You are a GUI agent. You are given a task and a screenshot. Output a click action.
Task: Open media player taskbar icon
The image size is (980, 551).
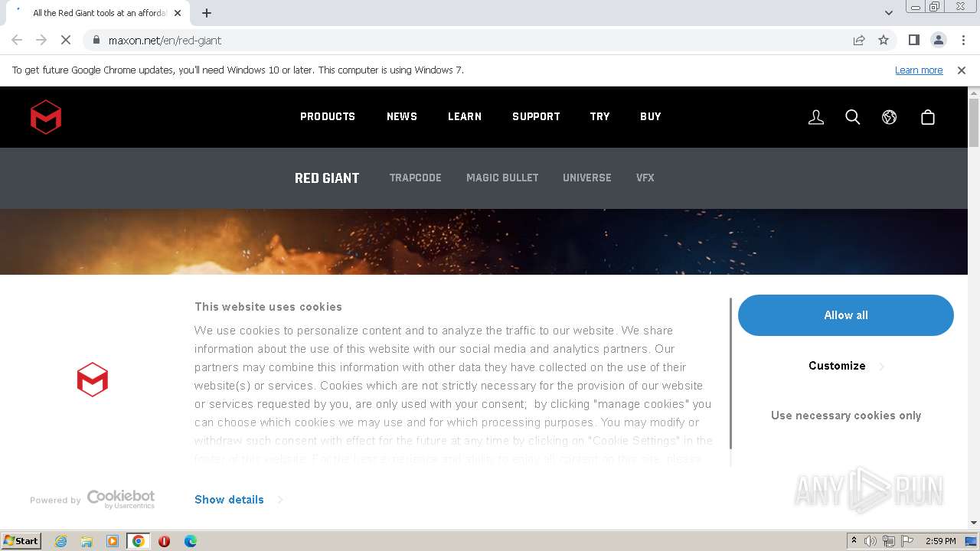(x=113, y=541)
